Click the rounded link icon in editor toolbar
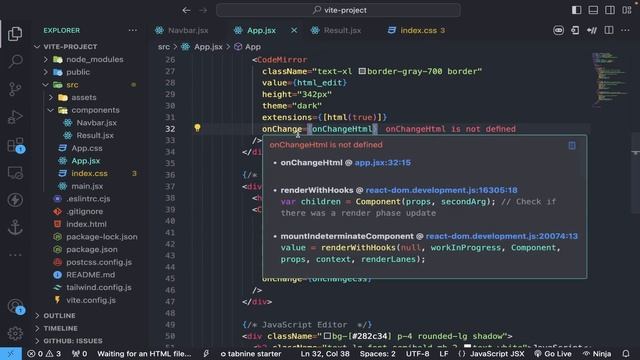Image resolution: width=640 pixels, height=360 pixels. click(558, 30)
